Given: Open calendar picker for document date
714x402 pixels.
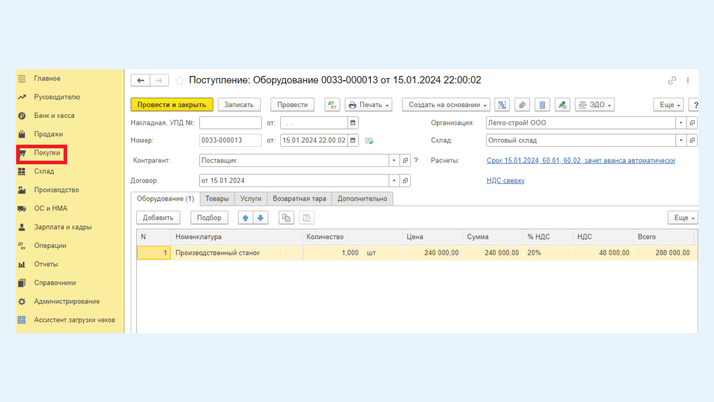Looking at the screenshot, I should [353, 141].
